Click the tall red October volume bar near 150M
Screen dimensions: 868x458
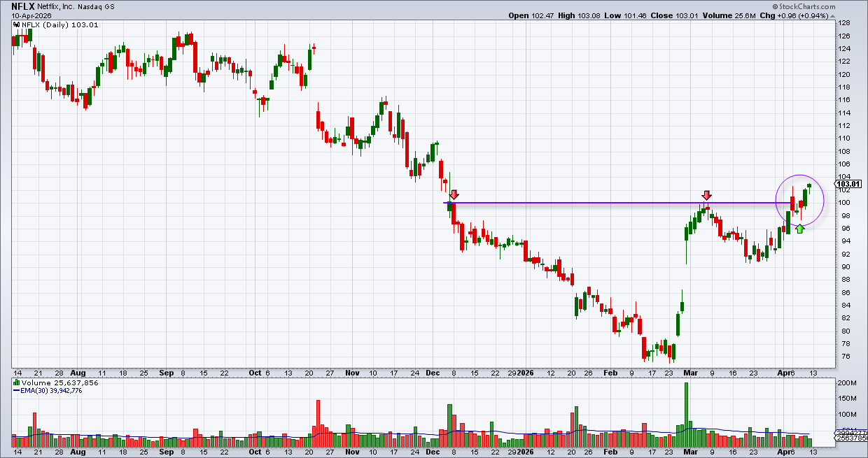tap(318, 424)
